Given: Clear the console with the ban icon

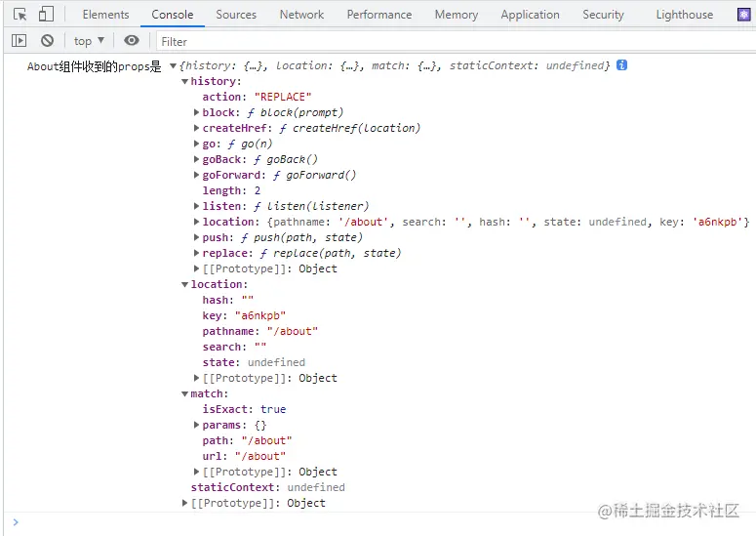Looking at the screenshot, I should (x=47, y=41).
